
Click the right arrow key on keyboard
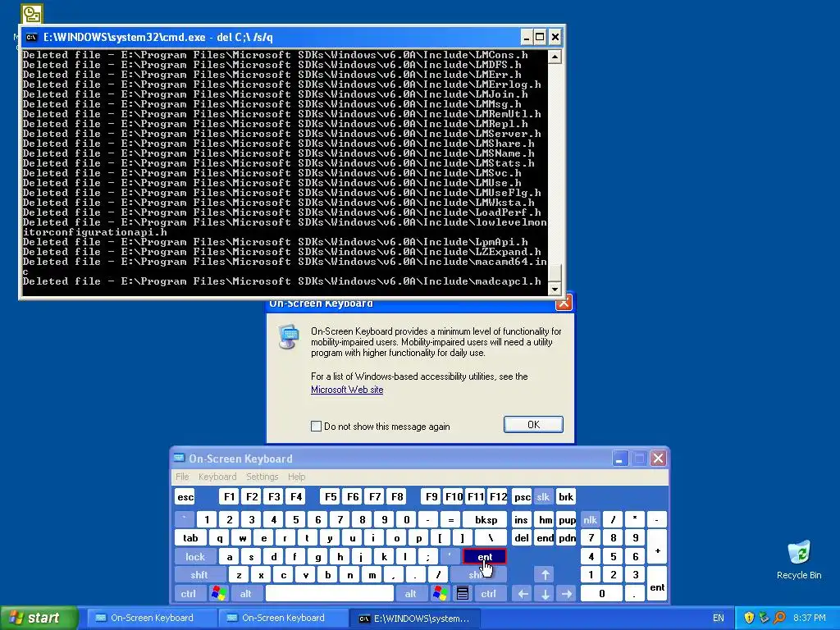click(567, 593)
